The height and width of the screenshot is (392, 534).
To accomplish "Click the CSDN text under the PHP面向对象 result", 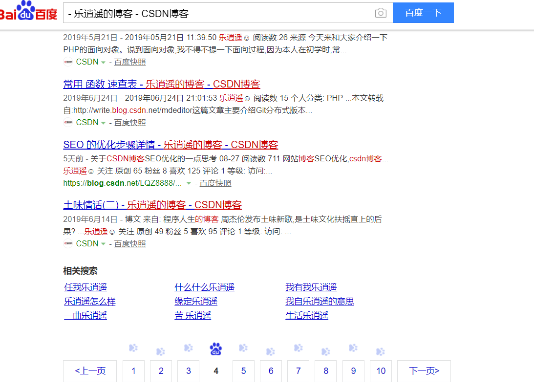I will [x=87, y=62].
